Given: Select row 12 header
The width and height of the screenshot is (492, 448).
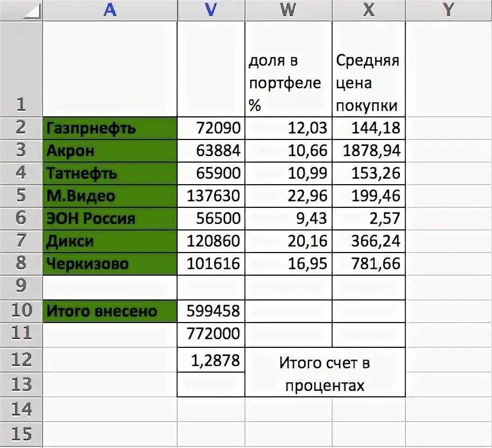Looking at the screenshot, I should coord(21,360).
